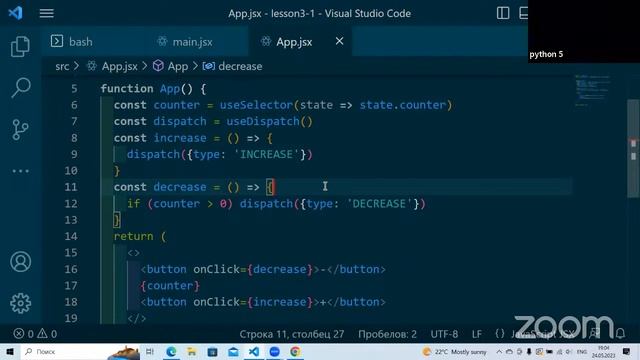Select the App.jsx tab

[294, 42]
